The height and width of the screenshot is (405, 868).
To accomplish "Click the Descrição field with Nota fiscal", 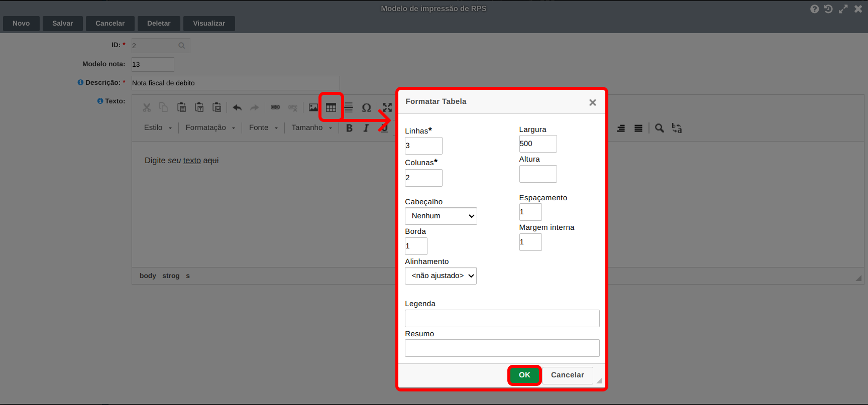I will 236,83.
